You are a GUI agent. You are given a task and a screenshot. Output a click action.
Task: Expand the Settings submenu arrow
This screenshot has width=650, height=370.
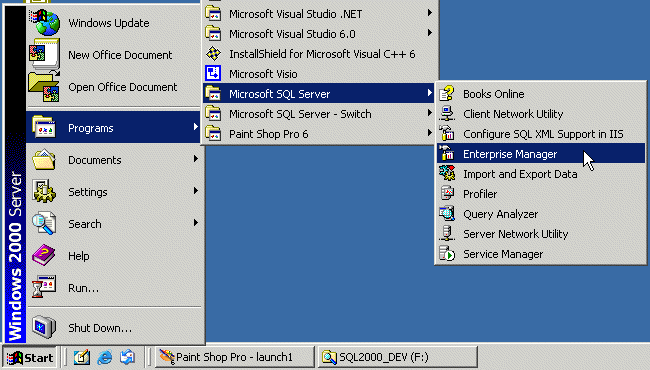pyautogui.click(x=196, y=191)
